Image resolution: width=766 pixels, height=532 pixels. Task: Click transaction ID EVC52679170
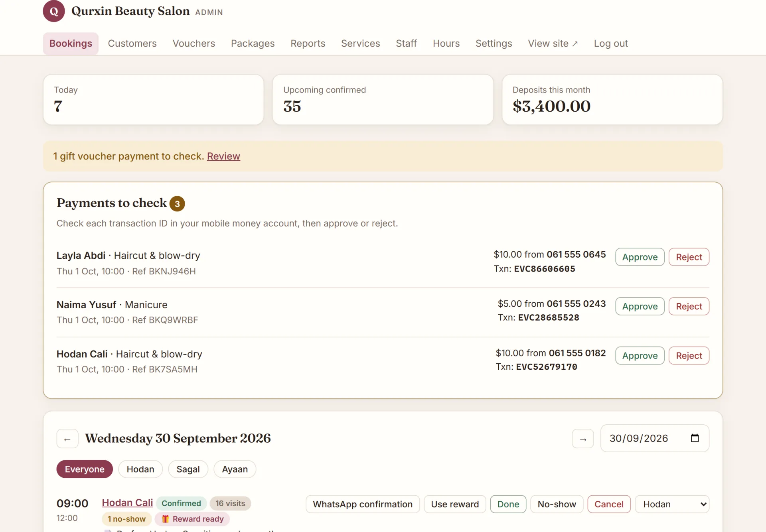546,367
